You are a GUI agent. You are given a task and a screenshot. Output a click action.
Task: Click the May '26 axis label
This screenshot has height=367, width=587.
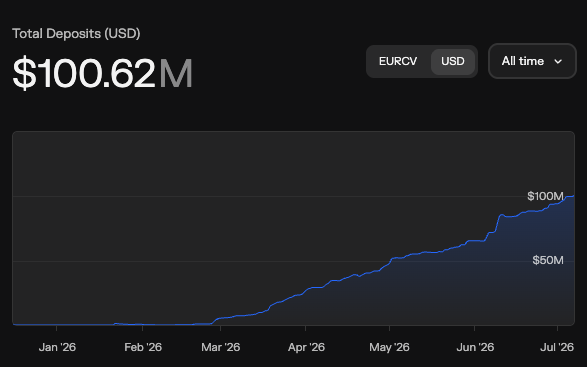[389, 347]
